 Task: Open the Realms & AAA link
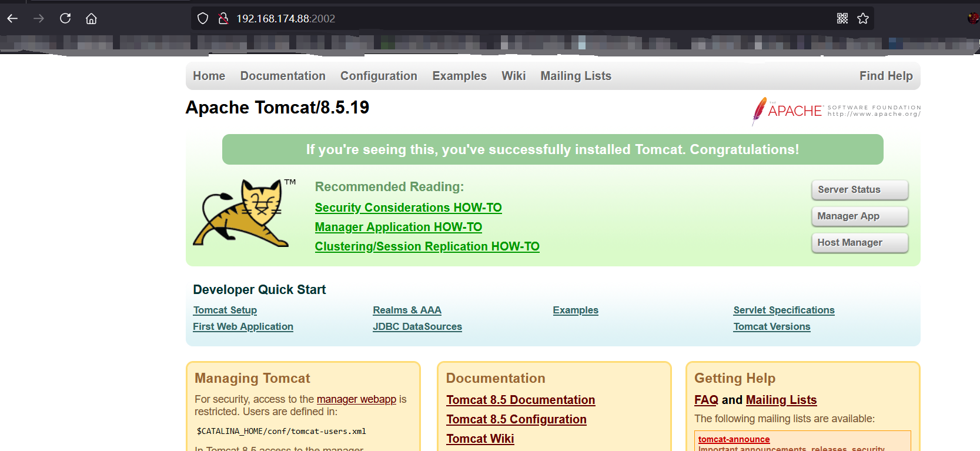[407, 310]
